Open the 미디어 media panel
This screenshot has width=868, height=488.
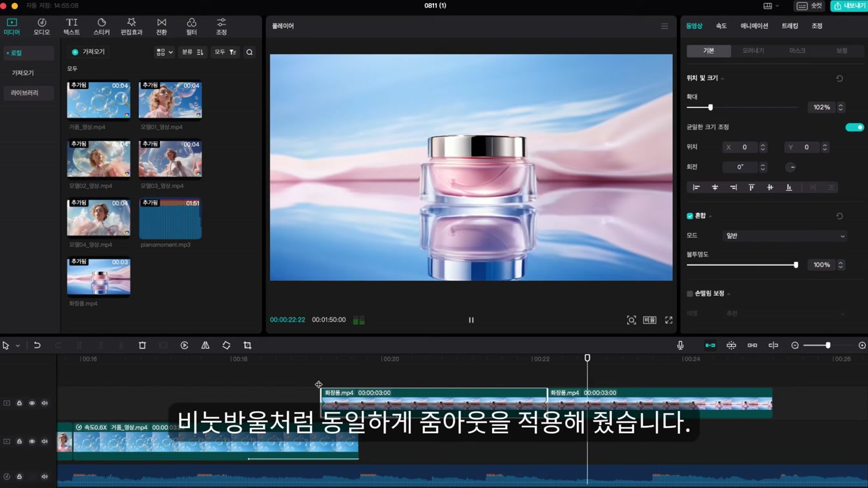click(12, 26)
